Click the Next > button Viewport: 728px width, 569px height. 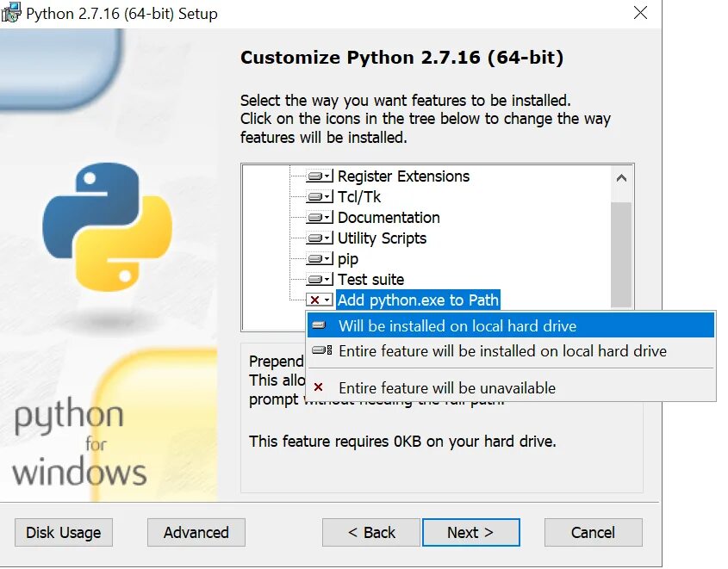470,532
